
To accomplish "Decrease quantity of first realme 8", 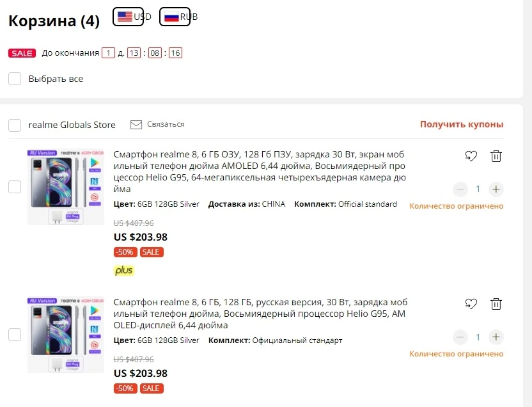I will [x=460, y=189].
